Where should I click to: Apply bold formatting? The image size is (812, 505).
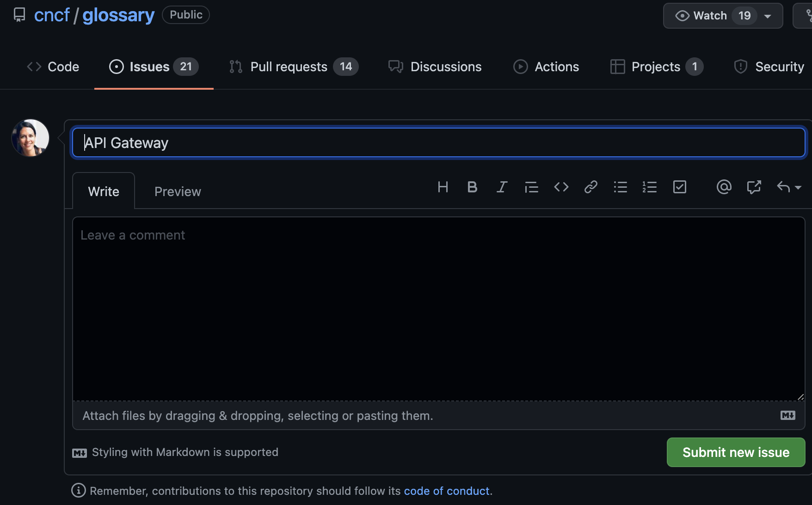coord(472,187)
